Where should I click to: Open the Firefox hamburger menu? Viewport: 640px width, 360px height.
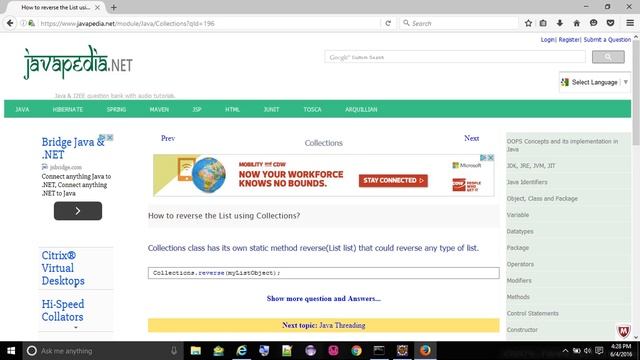pyautogui.click(x=630, y=23)
